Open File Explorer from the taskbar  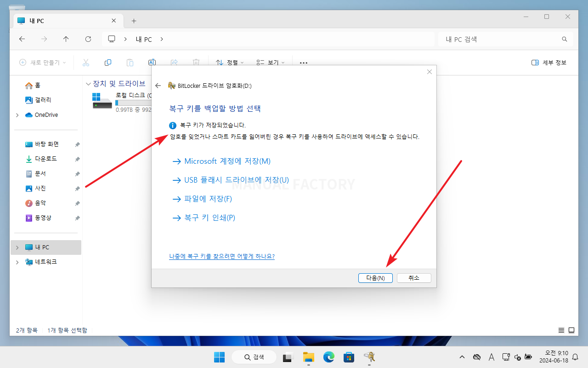pos(308,357)
